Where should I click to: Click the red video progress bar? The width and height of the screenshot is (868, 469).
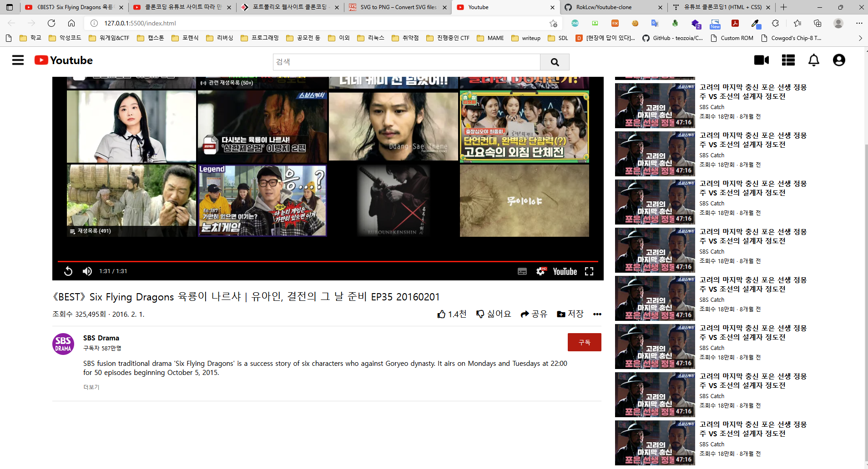coord(328,262)
